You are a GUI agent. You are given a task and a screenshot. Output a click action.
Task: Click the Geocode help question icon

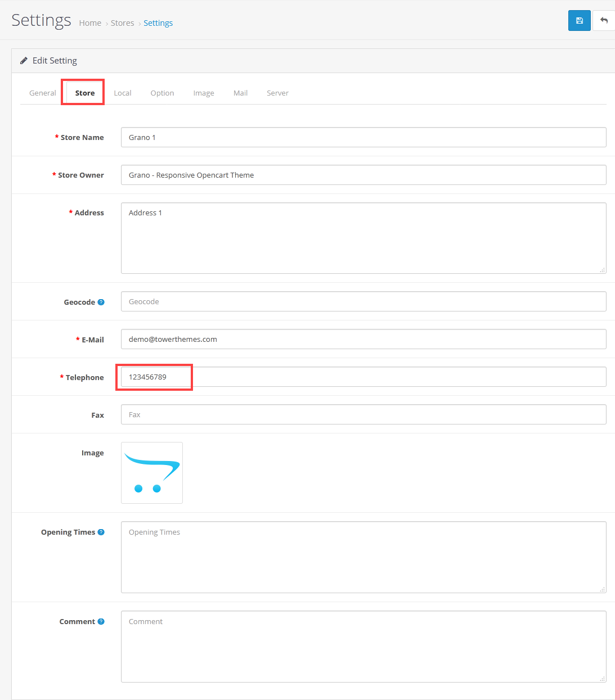click(x=101, y=302)
